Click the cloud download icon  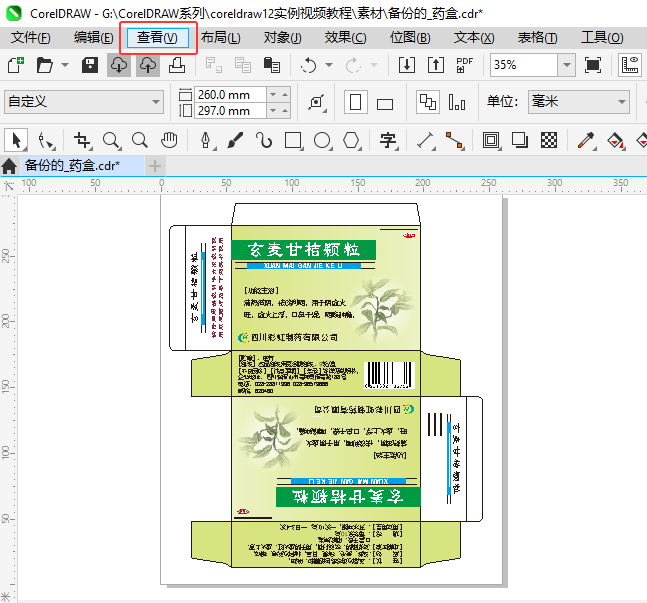click(119, 65)
